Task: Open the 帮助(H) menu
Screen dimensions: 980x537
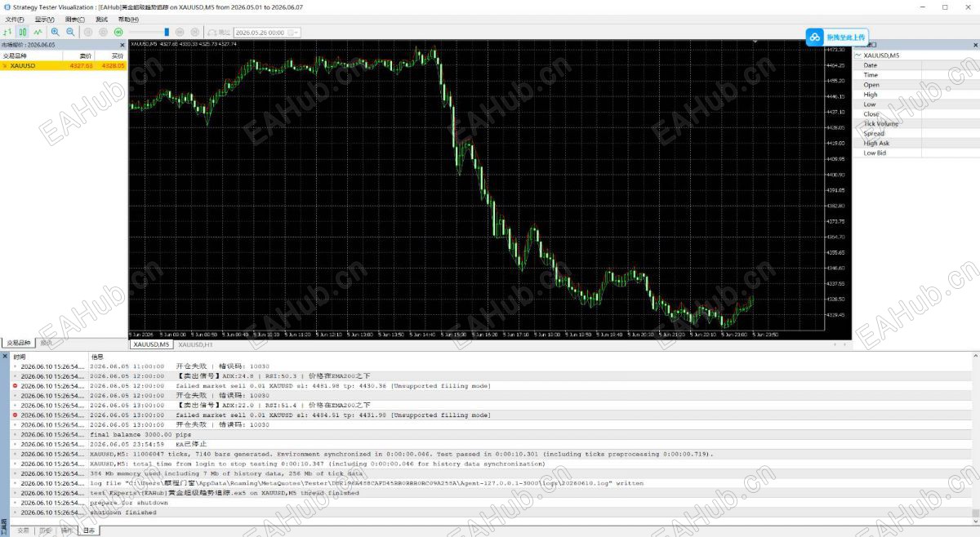Action: pyautogui.click(x=128, y=19)
